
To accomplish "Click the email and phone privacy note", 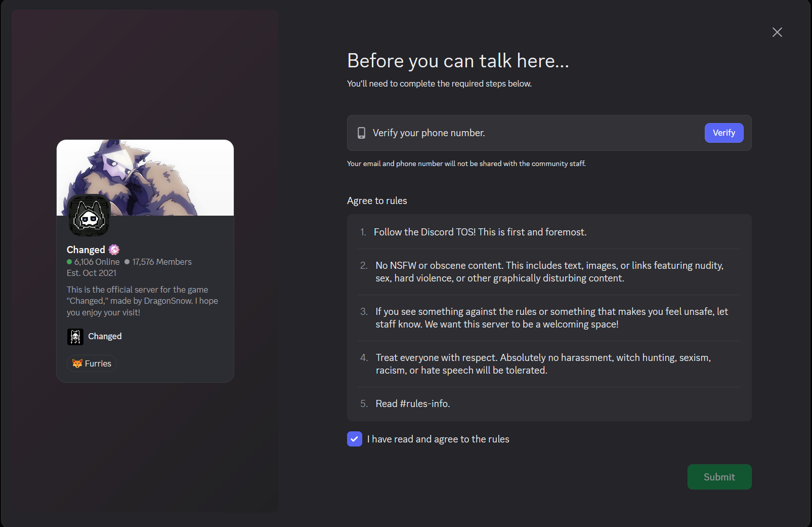I will coord(466,164).
